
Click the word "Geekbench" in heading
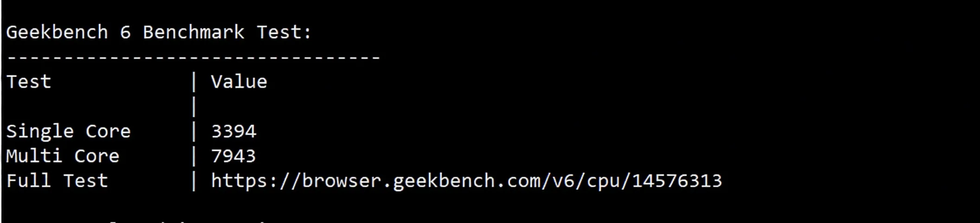tap(57, 33)
